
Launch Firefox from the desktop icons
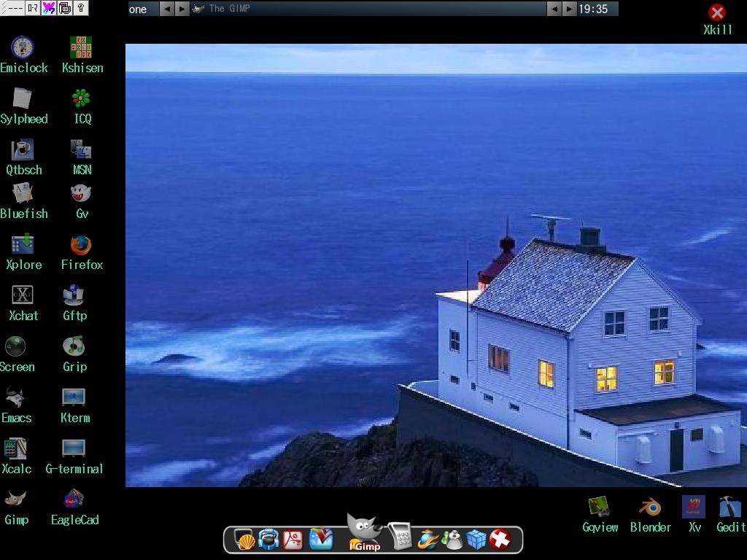pyautogui.click(x=81, y=246)
